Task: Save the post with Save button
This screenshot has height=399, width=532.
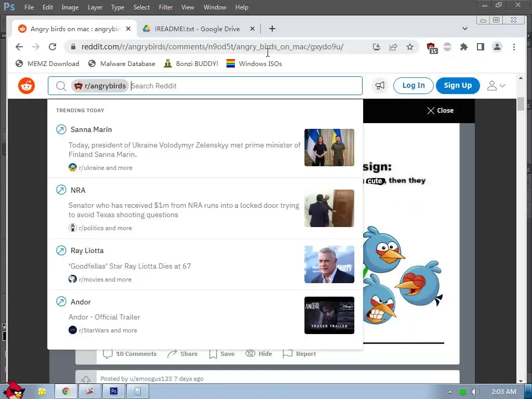Action: [x=222, y=354]
